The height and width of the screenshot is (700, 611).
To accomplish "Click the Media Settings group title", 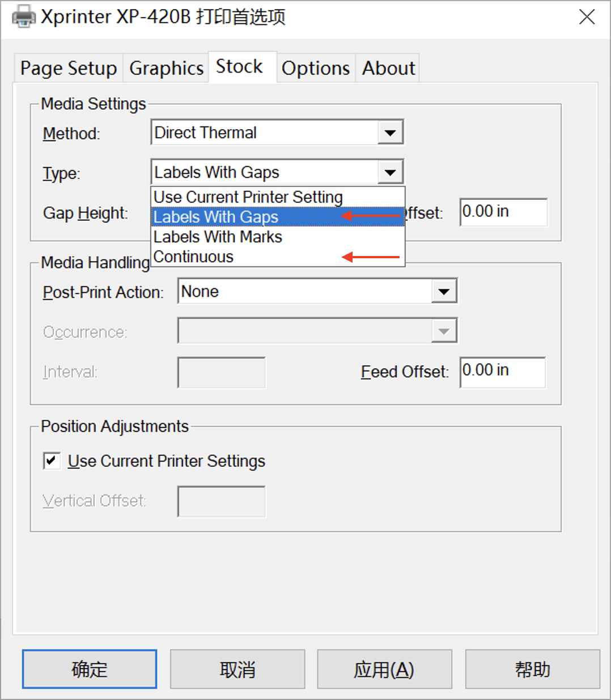I will (94, 104).
